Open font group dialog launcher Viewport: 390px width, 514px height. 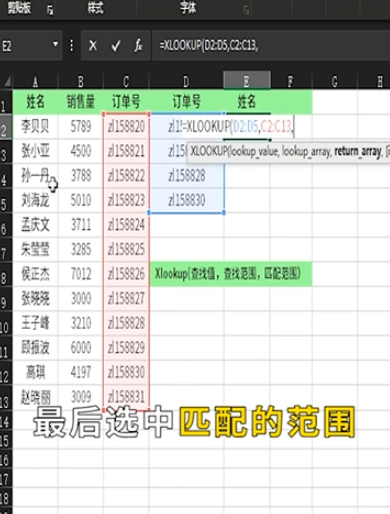click(246, 10)
